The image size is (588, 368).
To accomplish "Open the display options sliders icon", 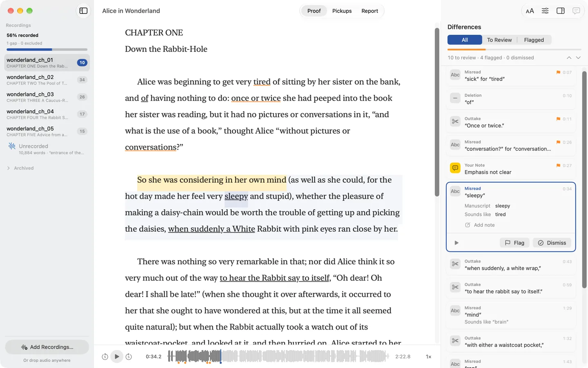I will (545, 11).
